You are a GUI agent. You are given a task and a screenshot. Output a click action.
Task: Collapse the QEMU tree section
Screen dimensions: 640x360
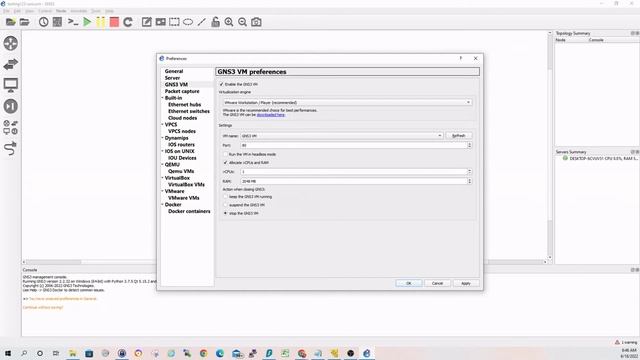pos(162,164)
